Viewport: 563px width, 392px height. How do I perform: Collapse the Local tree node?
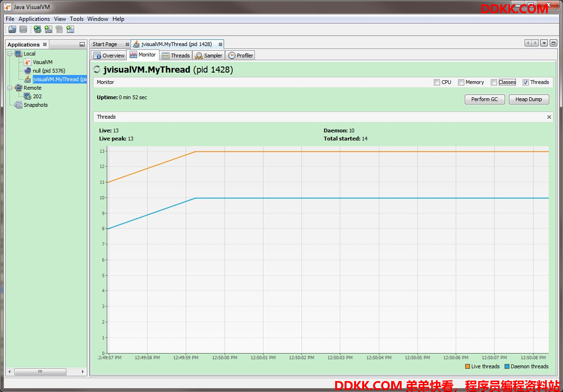click(x=10, y=54)
